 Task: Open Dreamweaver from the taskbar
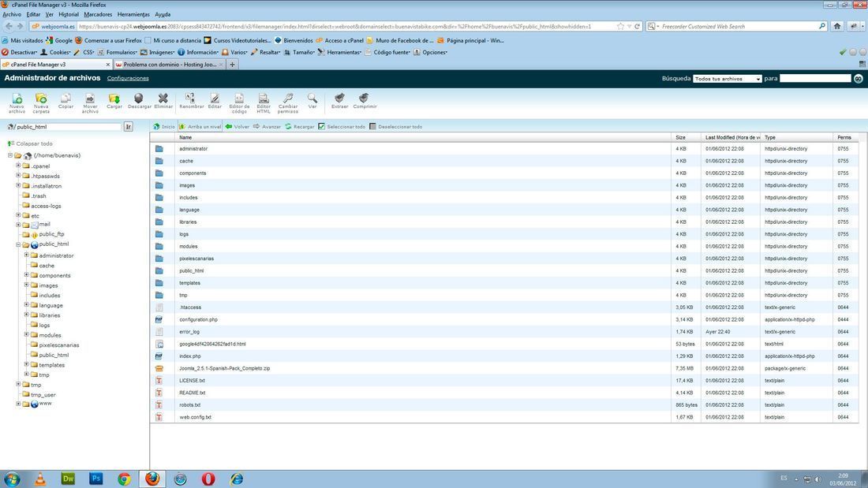click(x=68, y=479)
